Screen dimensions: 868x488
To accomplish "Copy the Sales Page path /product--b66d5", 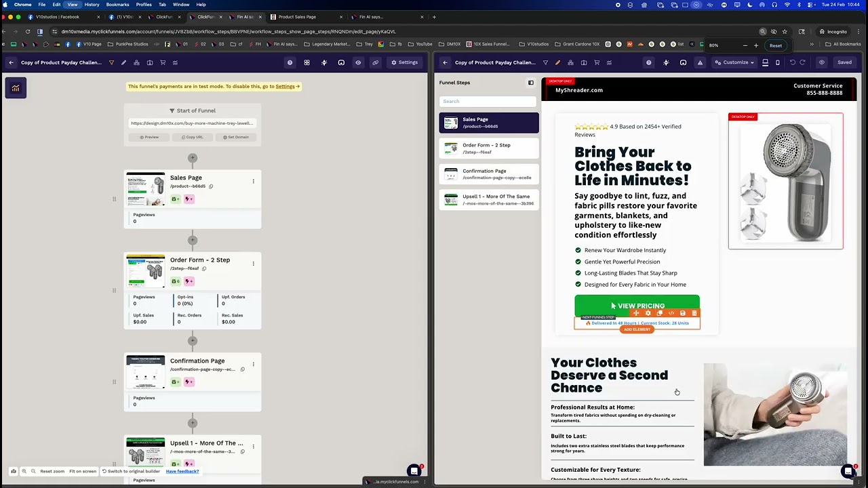I will click(211, 186).
